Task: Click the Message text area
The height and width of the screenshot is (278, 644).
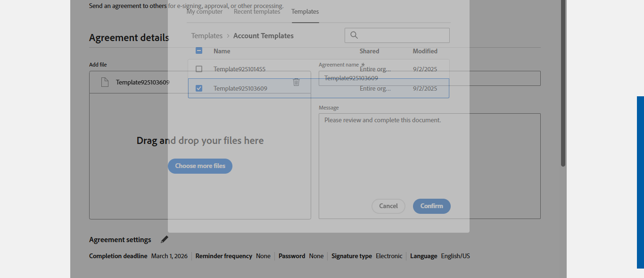Action: click(x=429, y=166)
